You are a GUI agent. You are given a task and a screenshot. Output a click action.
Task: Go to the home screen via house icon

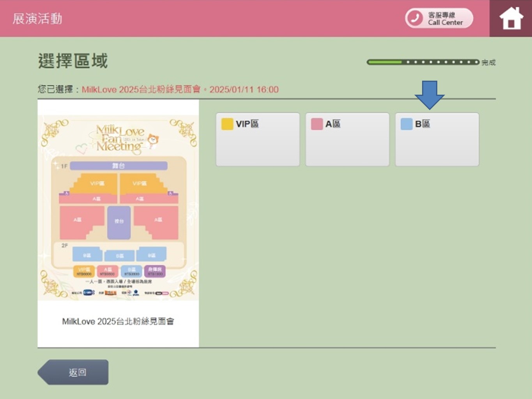coord(511,19)
